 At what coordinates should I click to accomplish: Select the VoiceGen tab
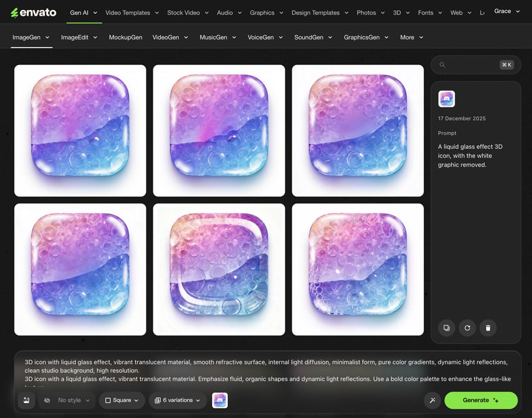pos(265,37)
